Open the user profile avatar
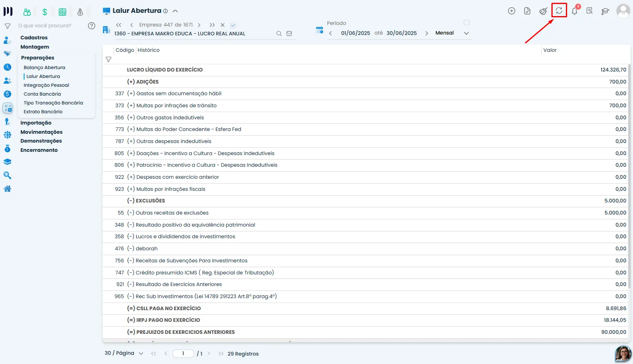 623,11
